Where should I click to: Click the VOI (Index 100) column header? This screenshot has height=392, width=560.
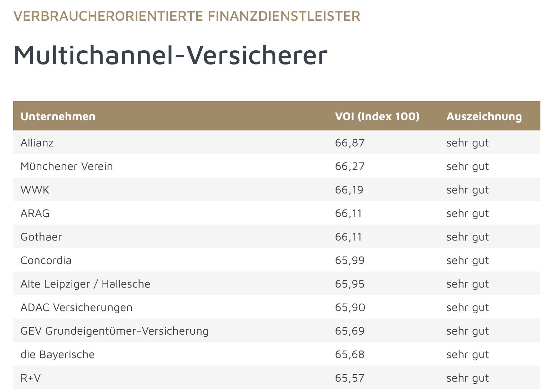click(377, 117)
